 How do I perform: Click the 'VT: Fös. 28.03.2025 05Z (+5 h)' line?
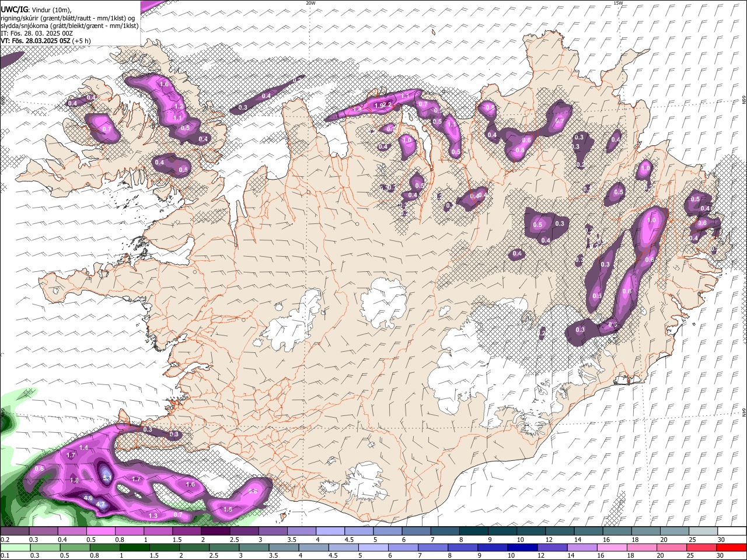pos(46,41)
